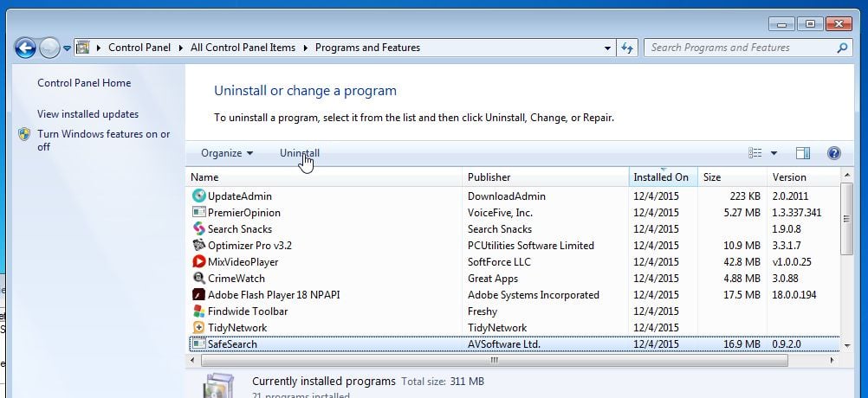Click the Forward navigation arrow button
Screen dimensions: 868x398
49,48
